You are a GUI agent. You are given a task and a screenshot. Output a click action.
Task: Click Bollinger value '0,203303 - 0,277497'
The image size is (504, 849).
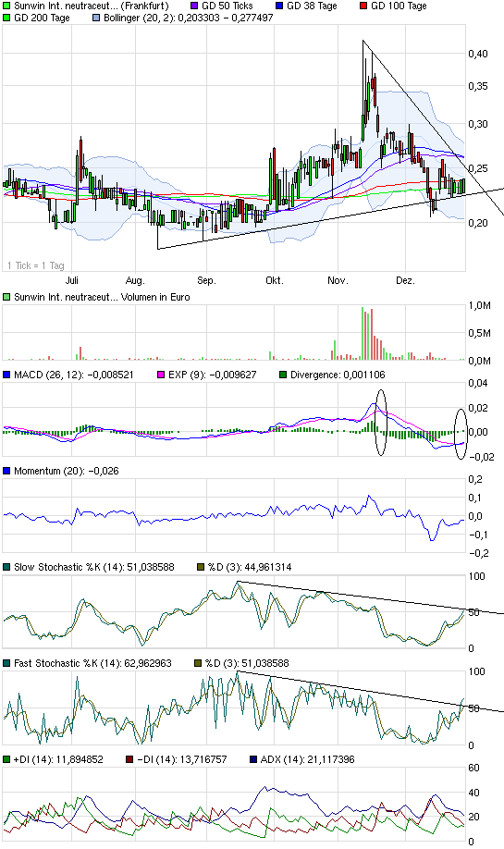[226, 18]
